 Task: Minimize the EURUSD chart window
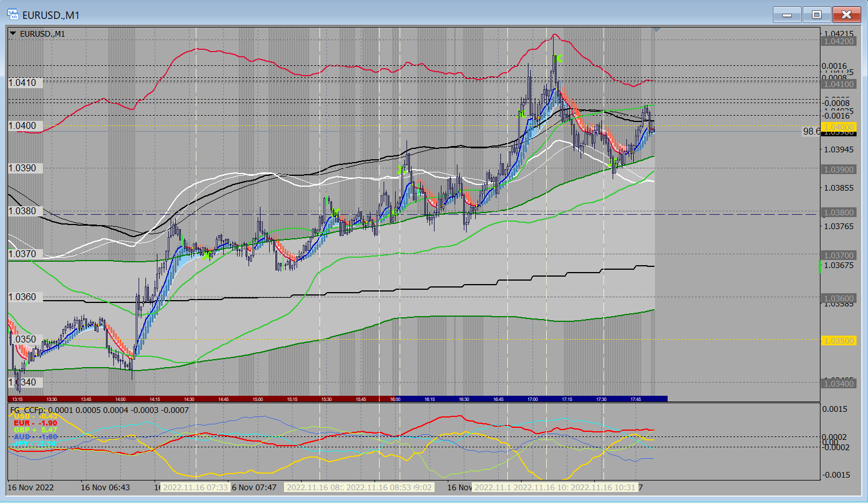point(787,15)
